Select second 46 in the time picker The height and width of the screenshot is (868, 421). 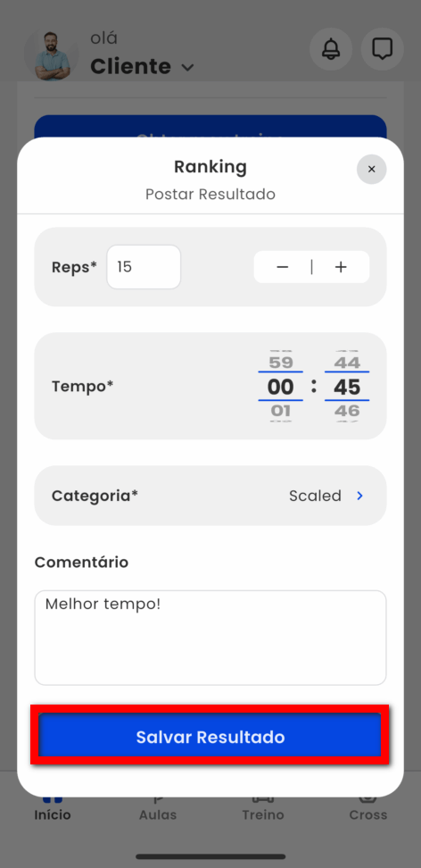(347, 411)
